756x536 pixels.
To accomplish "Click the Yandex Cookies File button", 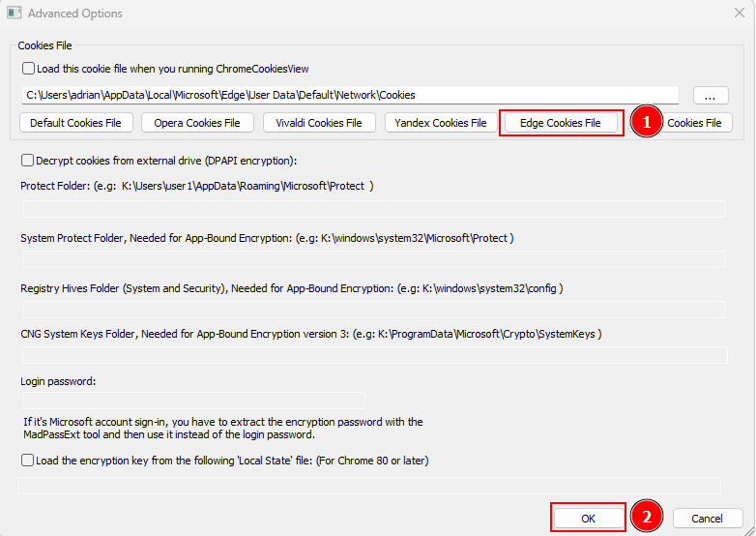I will [x=440, y=123].
